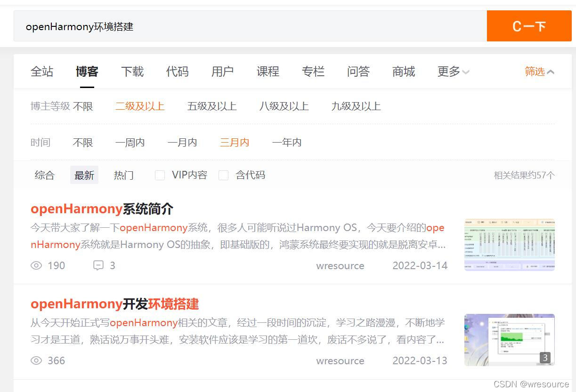The height and width of the screenshot is (392, 576).
Task: Open the article openHarmony系统简介
Action: 102,208
